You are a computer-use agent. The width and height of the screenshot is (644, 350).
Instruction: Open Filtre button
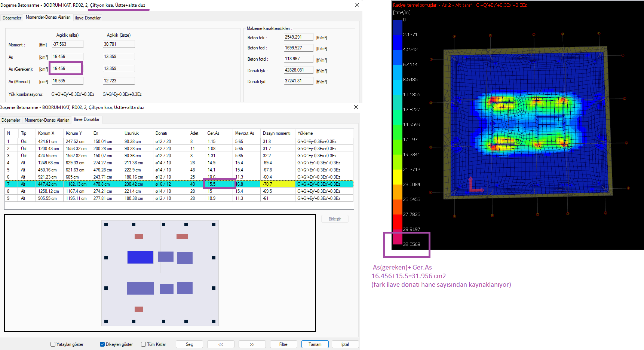coord(283,344)
